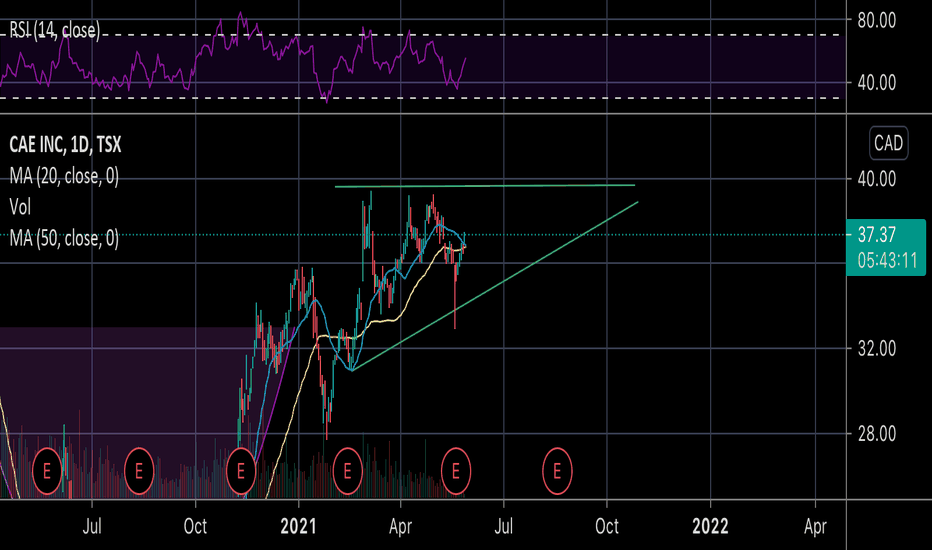
Task: Click the earnings marker between 2021 and Apr
Action: point(347,472)
